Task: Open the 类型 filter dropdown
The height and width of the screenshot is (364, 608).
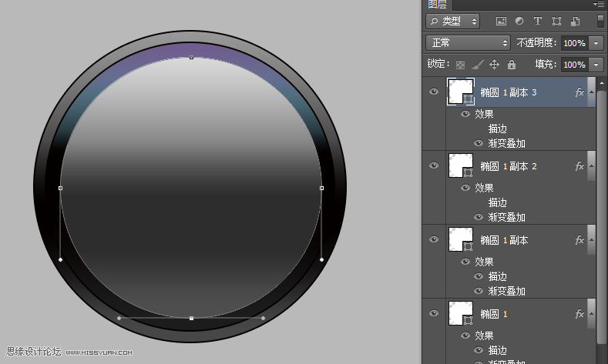Action: [452, 21]
